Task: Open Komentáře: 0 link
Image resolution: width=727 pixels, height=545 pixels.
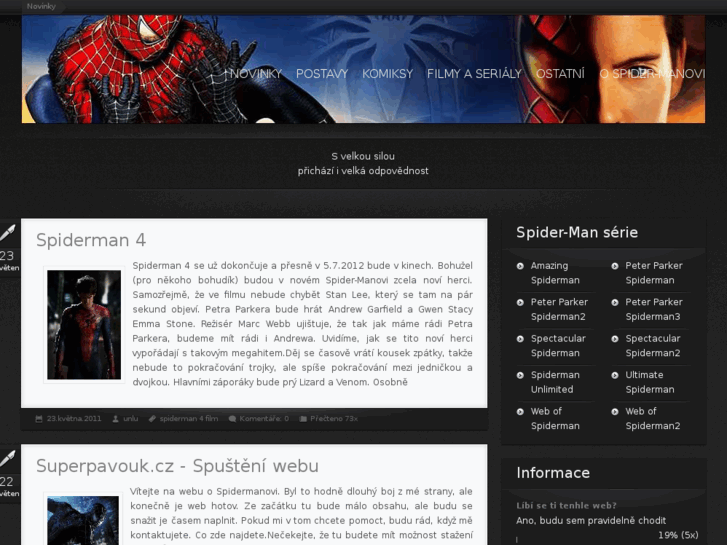Action: (x=264, y=419)
